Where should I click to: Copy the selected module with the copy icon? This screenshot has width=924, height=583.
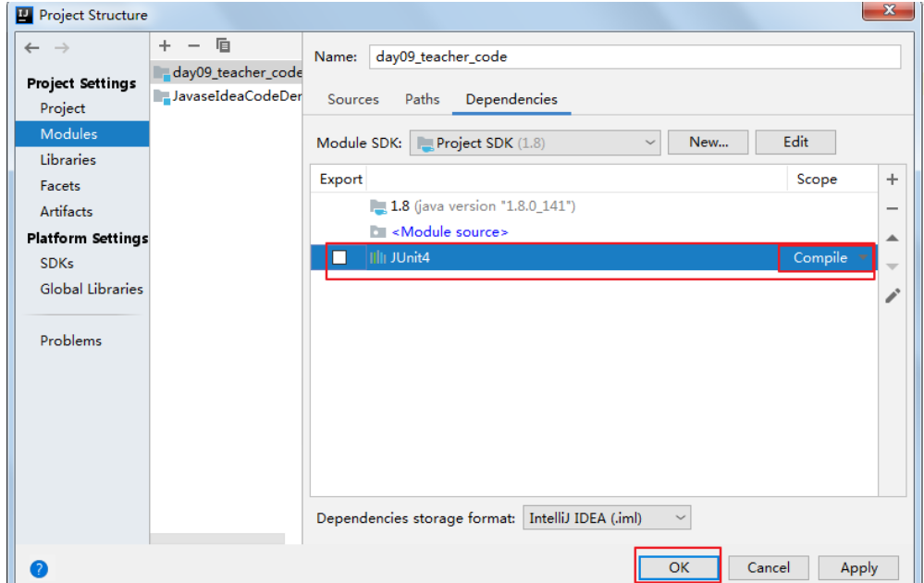tap(223, 45)
